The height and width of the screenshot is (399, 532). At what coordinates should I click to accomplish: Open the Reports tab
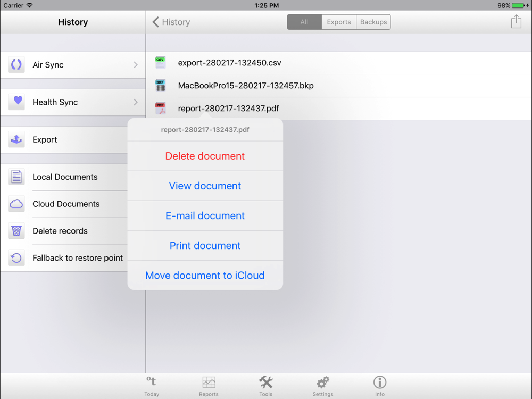coord(209,386)
